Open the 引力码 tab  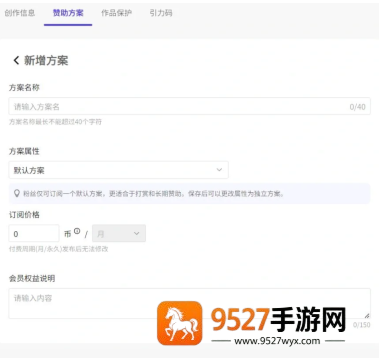click(x=161, y=13)
